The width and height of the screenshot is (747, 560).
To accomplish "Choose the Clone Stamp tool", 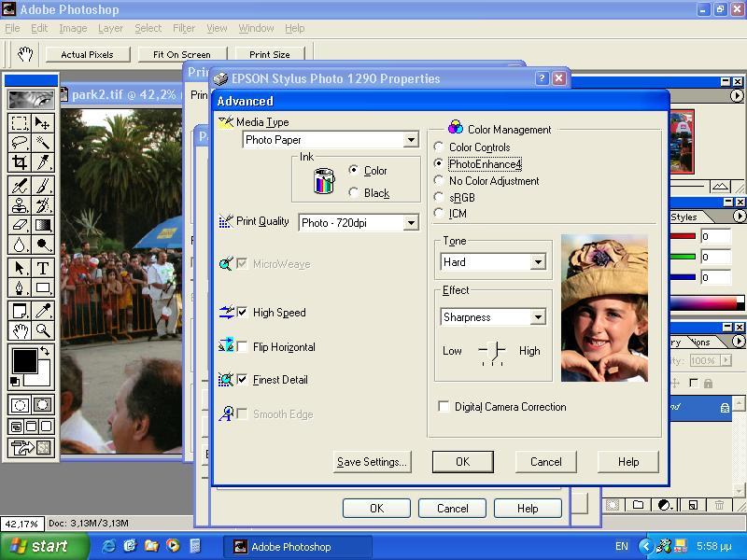I will (20, 205).
